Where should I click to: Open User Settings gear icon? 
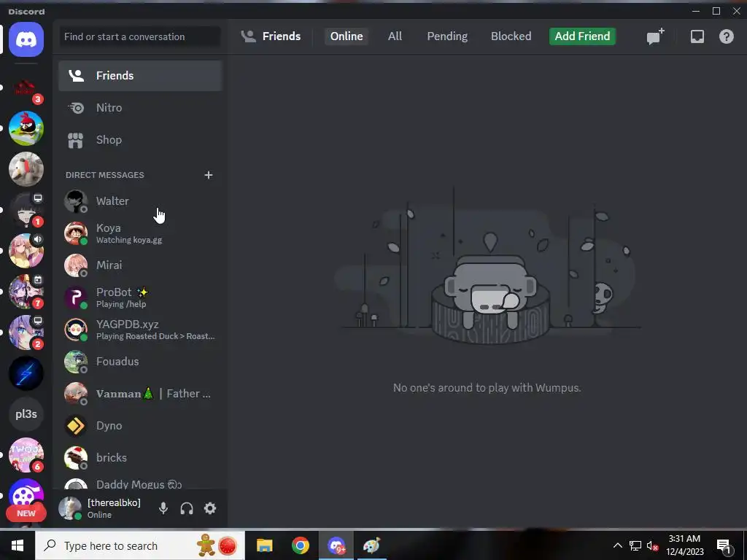(x=210, y=508)
